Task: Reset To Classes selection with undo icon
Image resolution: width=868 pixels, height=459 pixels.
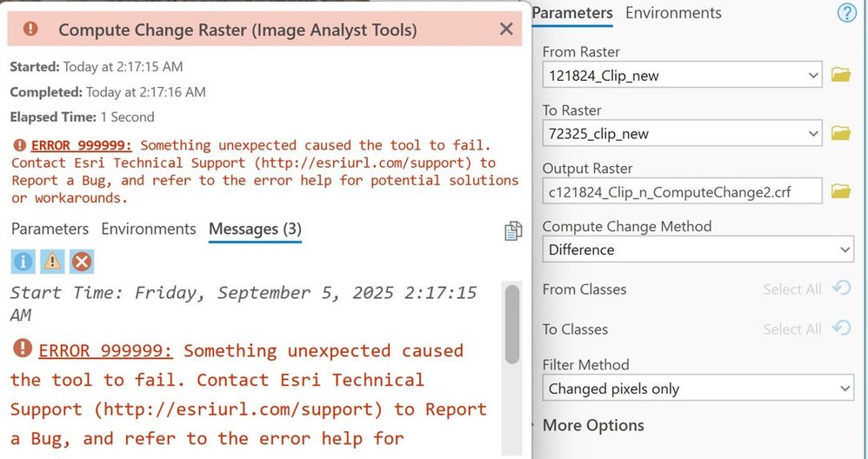Action: tap(841, 329)
